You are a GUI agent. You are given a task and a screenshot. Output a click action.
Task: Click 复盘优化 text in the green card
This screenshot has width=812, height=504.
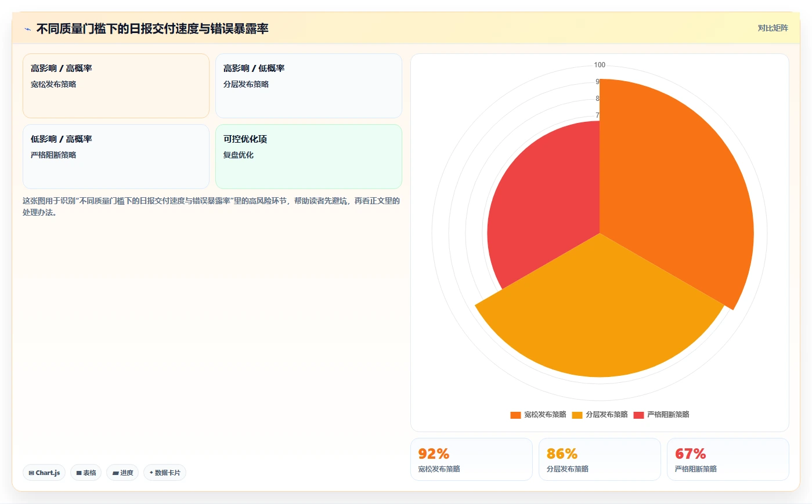(239, 155)
